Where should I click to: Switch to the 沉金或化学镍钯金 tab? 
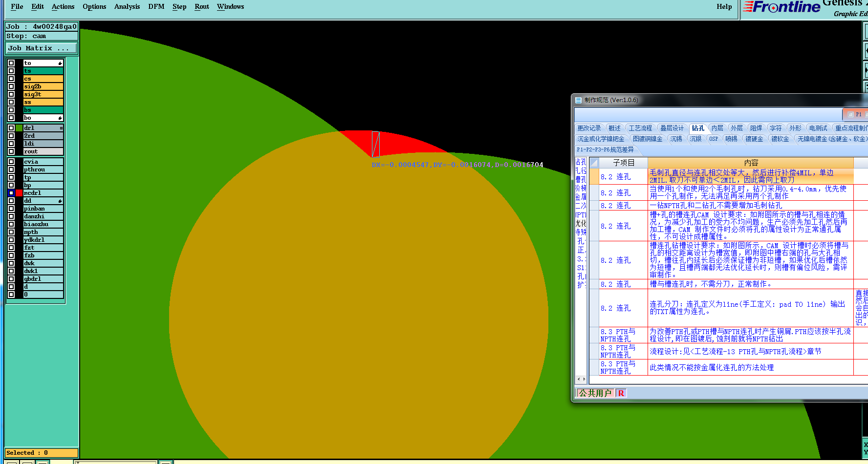(x=601, y=139)
